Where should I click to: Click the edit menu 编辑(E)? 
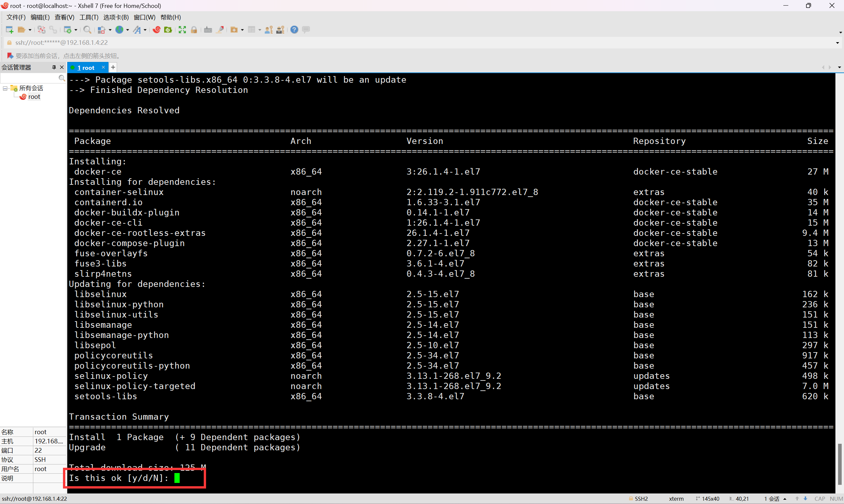click(x=38, y=17)
